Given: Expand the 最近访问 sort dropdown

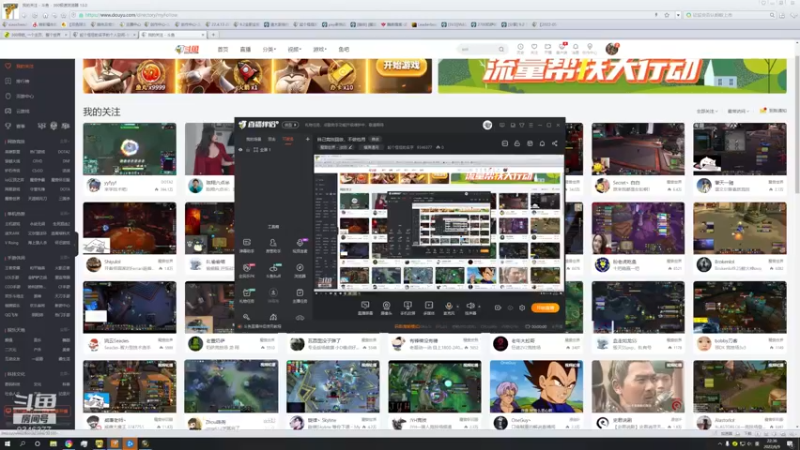Looking at the screenshot, I should click(738, 111).
